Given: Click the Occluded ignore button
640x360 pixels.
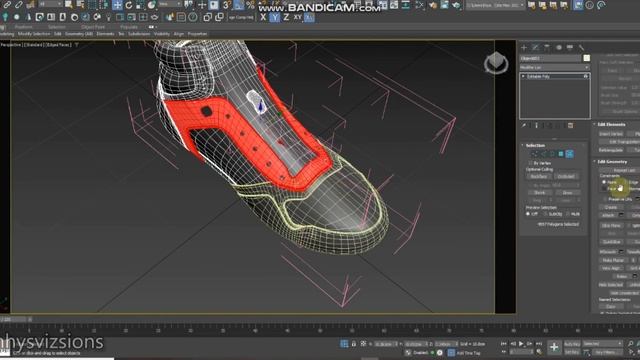Looking at the screenshot, I should pos(566,176).
